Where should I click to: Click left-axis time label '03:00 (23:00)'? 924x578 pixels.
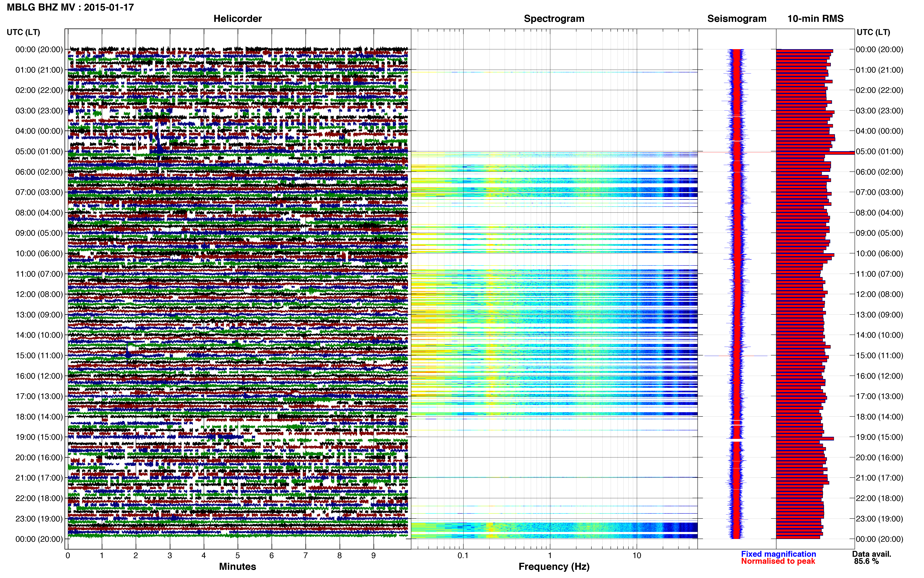click(39, 111)
